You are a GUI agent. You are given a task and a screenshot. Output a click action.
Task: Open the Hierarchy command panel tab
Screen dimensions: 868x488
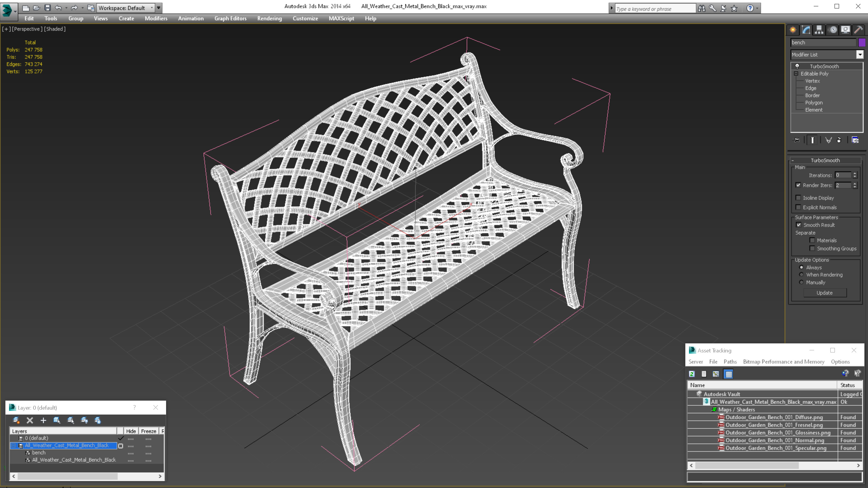point(819,30)
